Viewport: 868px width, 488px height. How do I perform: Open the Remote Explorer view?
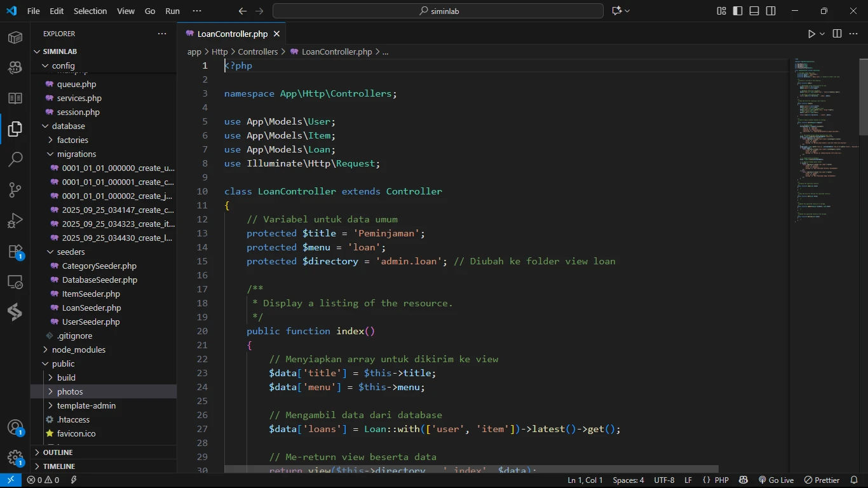(15, 282)
